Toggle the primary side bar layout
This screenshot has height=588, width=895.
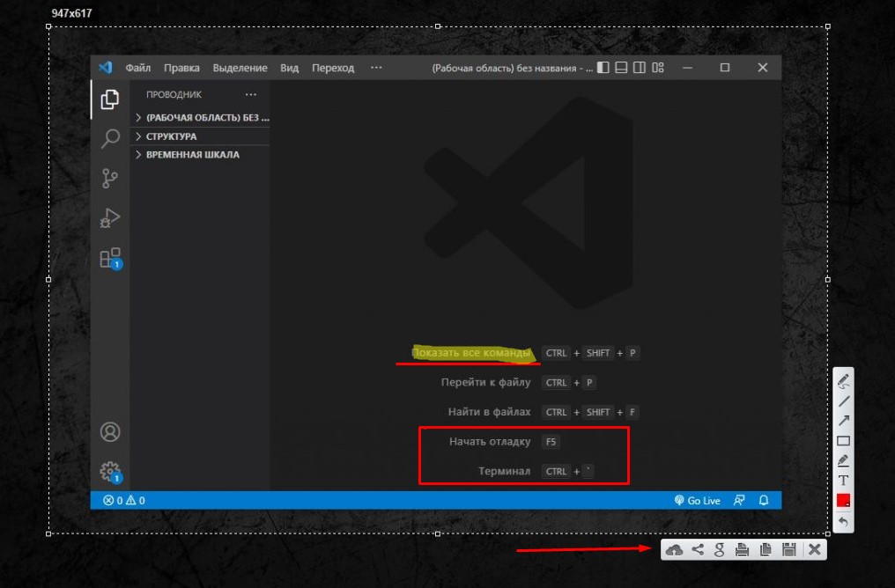pos(603,67)
